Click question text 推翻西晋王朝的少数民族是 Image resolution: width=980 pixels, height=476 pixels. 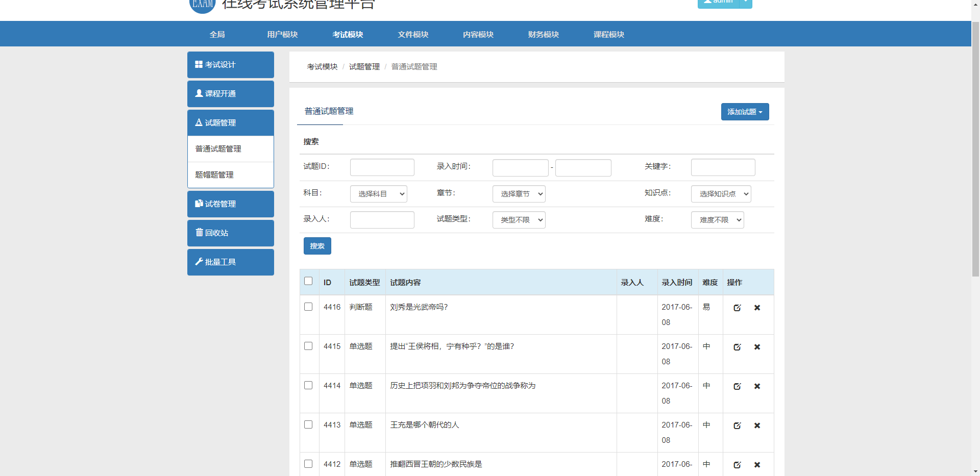(436, 464)
